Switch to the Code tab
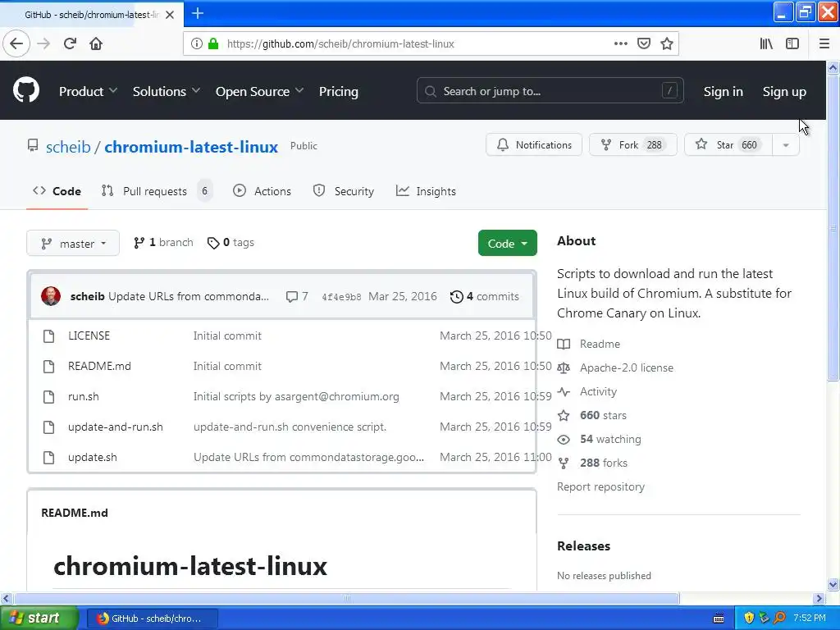 tap(57, 191)
